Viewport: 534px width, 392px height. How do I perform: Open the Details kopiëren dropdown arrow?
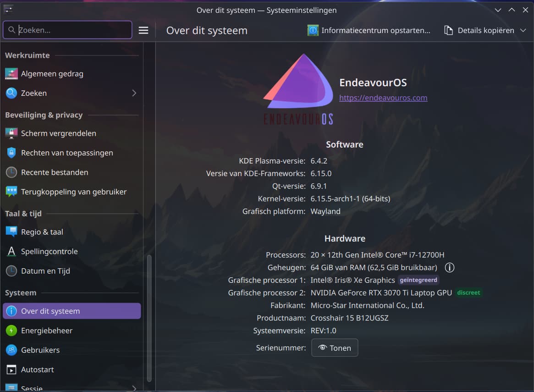pyautogui.click(x=523, y=30)
